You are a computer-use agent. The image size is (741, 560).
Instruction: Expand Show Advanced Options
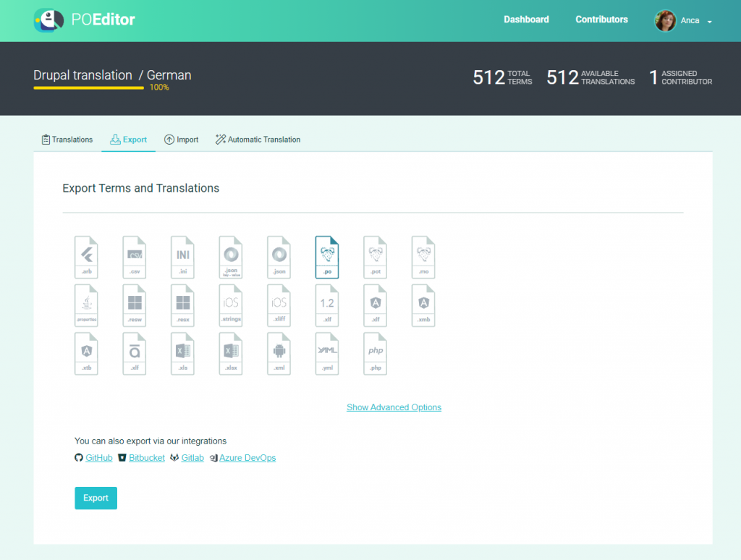pyautogui.click(x=394, y=407)
